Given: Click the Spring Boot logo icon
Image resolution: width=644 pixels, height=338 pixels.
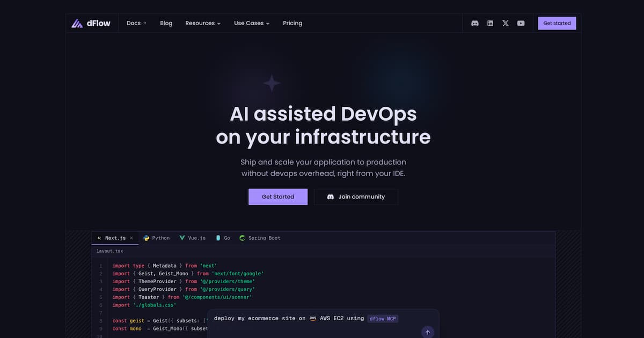Looking at the screenshot, I should (x=242, y=238).
